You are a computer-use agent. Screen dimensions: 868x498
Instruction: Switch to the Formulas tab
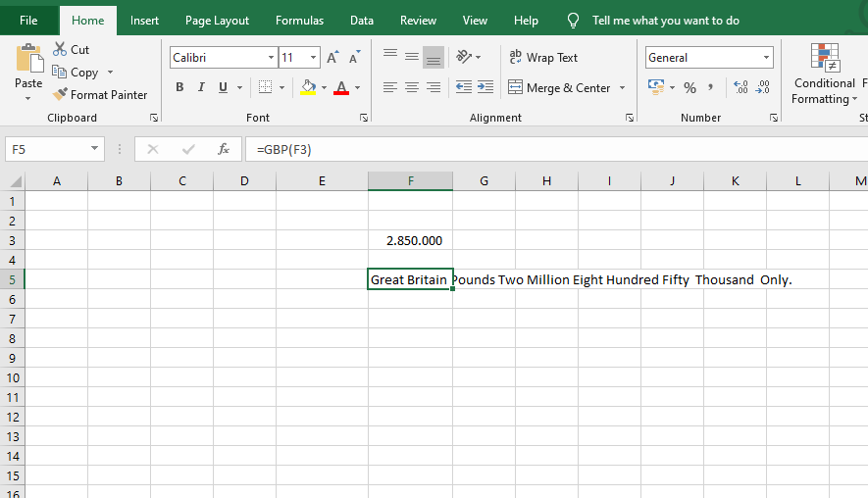(x=299, y=21)
